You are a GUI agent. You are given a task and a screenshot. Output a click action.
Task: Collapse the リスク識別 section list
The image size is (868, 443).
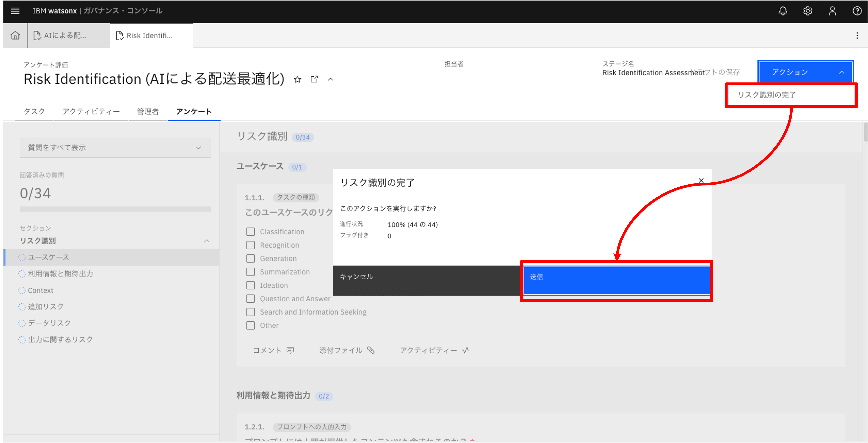pyautogui.click(x=207, y=241)
